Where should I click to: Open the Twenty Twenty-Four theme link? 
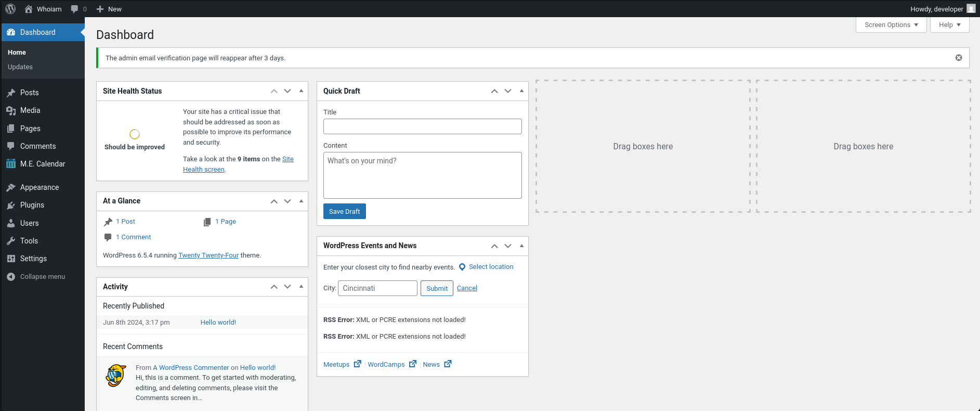coord(208,255)
